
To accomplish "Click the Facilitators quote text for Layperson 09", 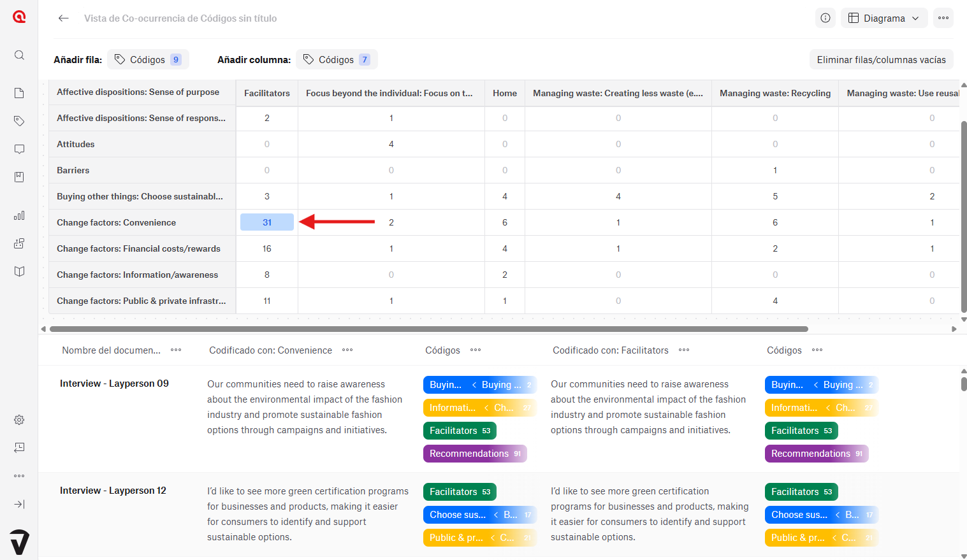I will click(648, 407).
